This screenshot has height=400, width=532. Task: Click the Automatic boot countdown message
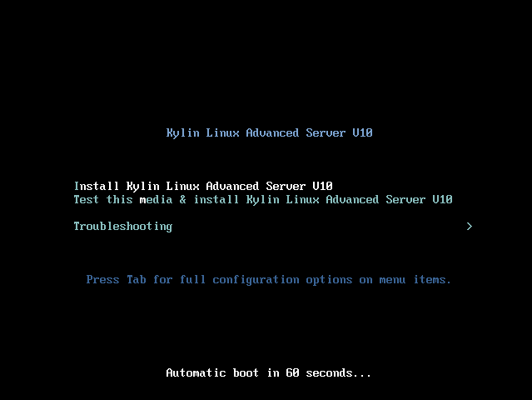click(x=268, y=372)
